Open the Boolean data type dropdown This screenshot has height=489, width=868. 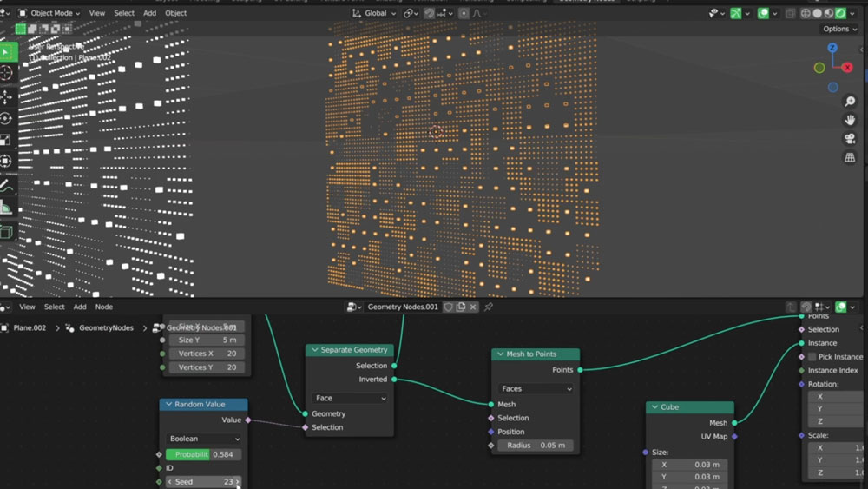205,439
